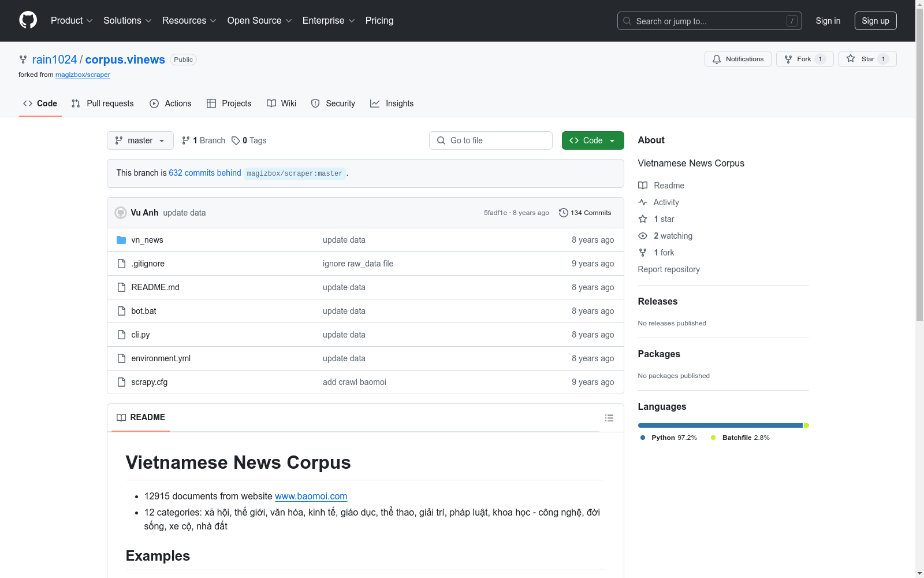Screen dimensions: 924x578
Task: Click the notifications bell icon
Action: [717, 59]
